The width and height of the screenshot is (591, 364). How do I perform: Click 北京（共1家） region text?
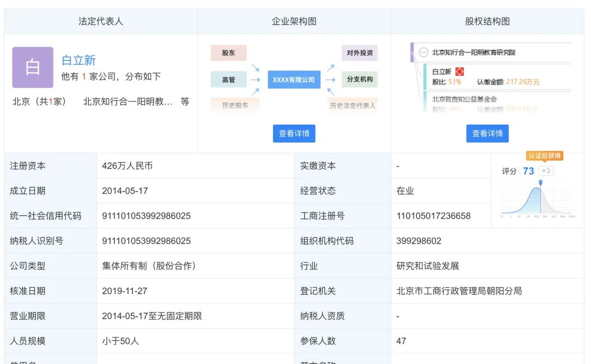click(x=39, y=102)
